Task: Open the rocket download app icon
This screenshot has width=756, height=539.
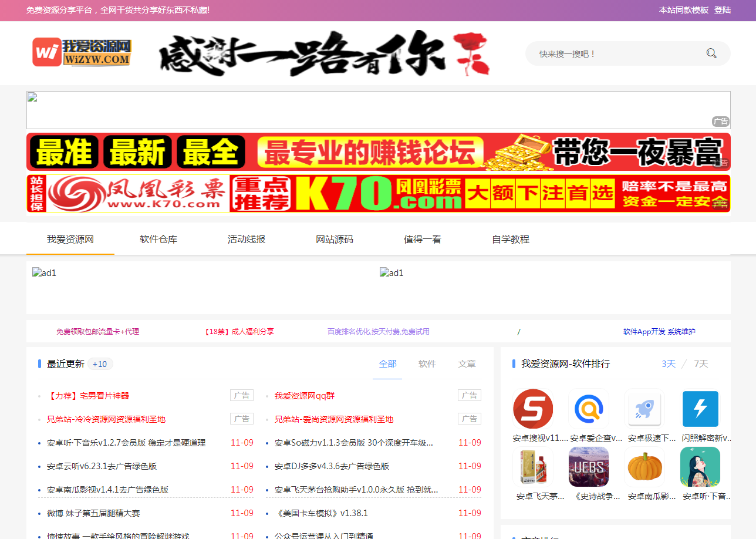Action: point(644,409)
